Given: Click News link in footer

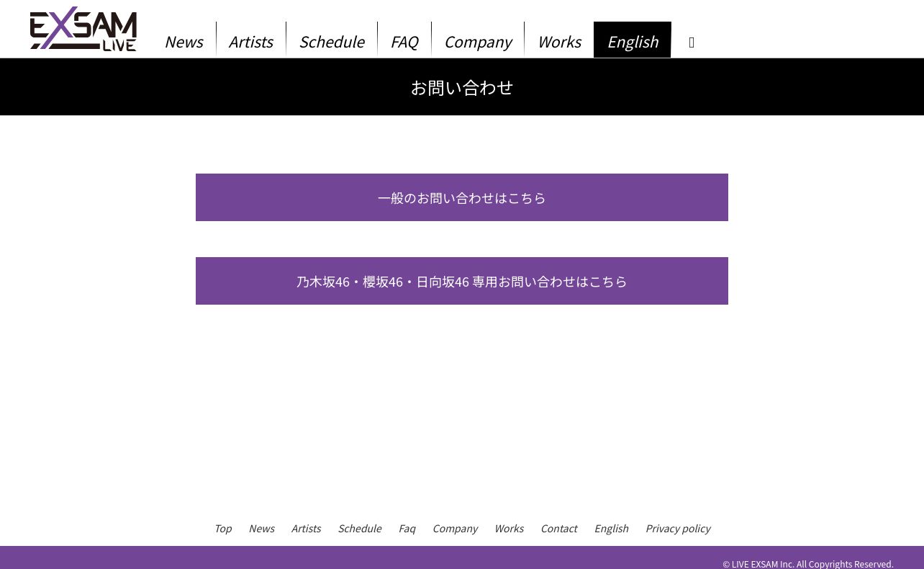Looking at the screenshot, I should [x=261, y=529].
